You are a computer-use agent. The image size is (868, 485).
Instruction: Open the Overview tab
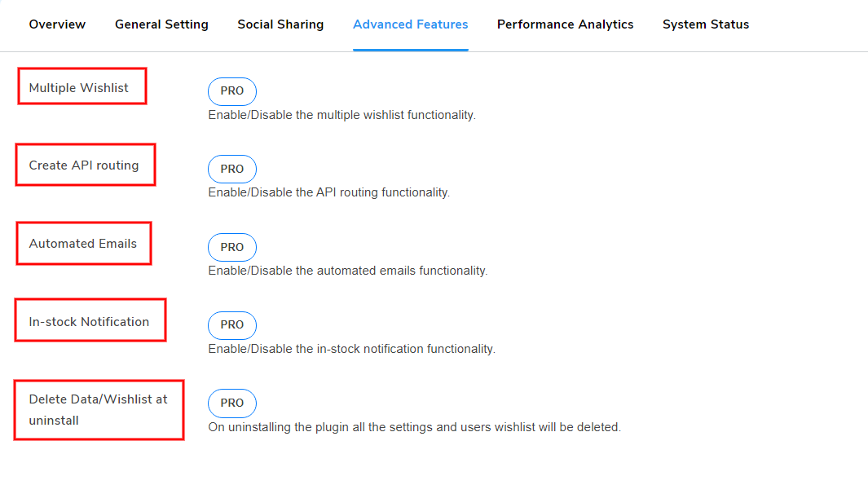(57, 24)
